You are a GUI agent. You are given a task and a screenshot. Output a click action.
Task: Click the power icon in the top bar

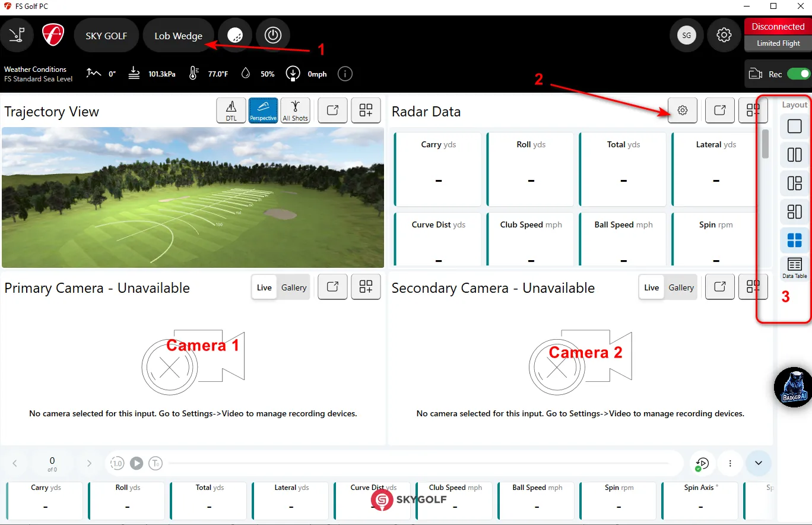273,35
